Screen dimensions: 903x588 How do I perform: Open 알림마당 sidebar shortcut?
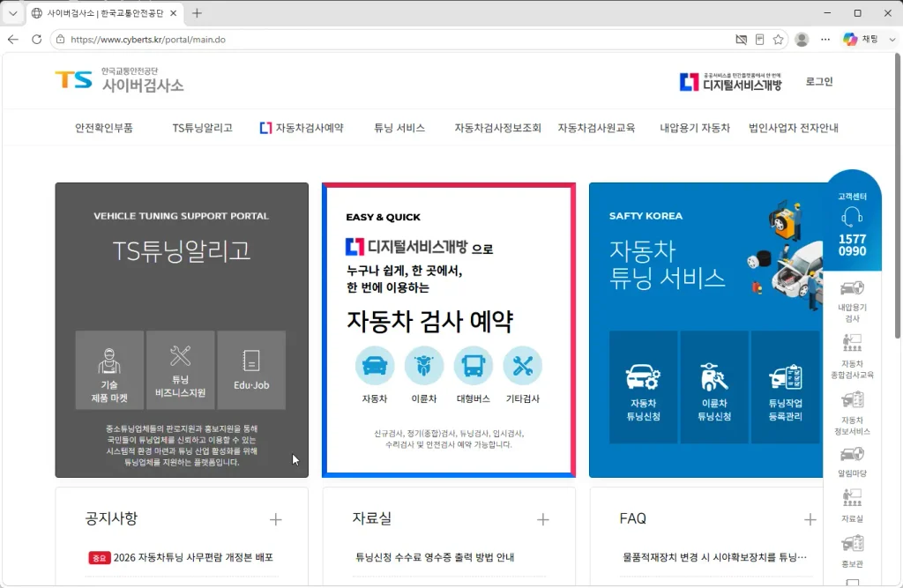(852, 463)
